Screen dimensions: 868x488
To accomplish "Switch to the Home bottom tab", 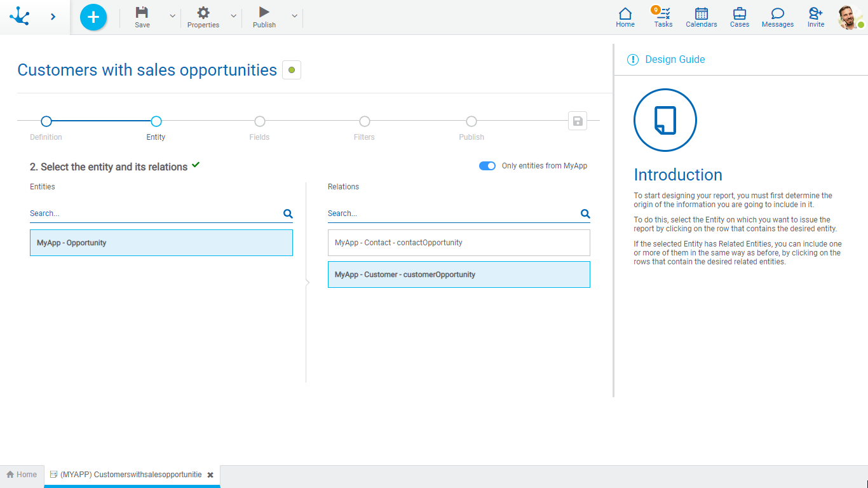I will (22, 475).
